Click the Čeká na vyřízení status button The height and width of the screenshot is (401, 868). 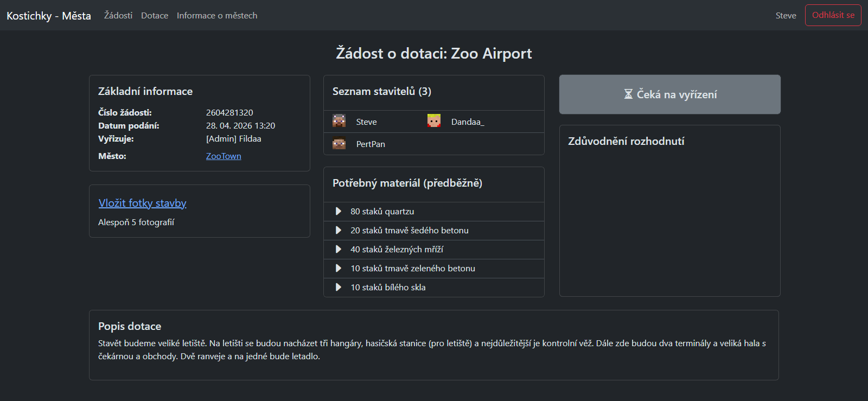(x=670, y=94)
